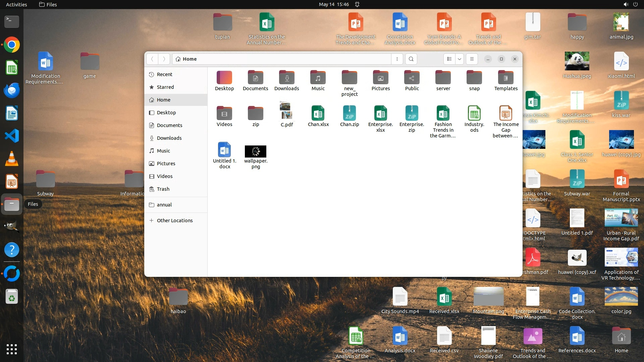Launch Google Chrome from the dock
The image size is (644, 362).
tap(12, 45)
